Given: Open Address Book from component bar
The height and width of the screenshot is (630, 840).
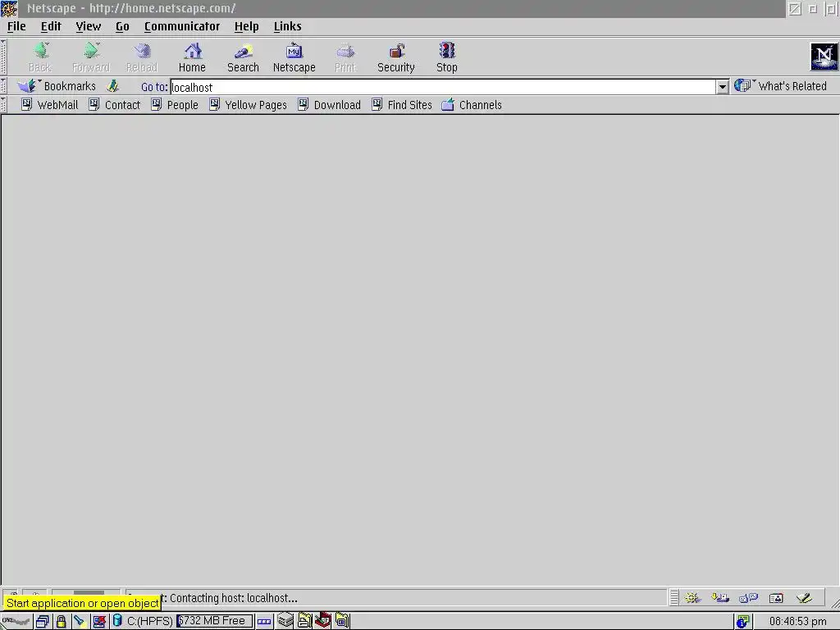Looking at the screenshot, I should pos(776,597).
